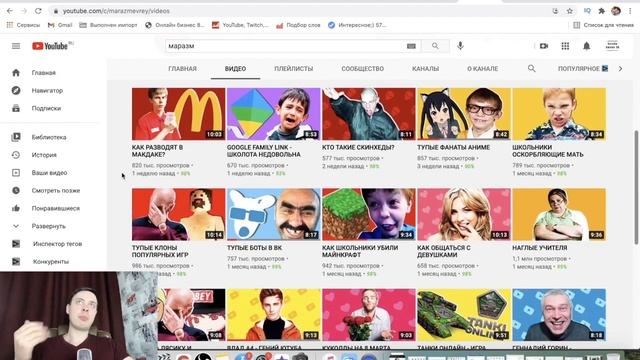Screen dimensions: 640x360
Task: Click the ШКОЛЬНИКИ ОСКОРБЛЯЮЩИЕ МАТЬ title
Action: (548, 151)
